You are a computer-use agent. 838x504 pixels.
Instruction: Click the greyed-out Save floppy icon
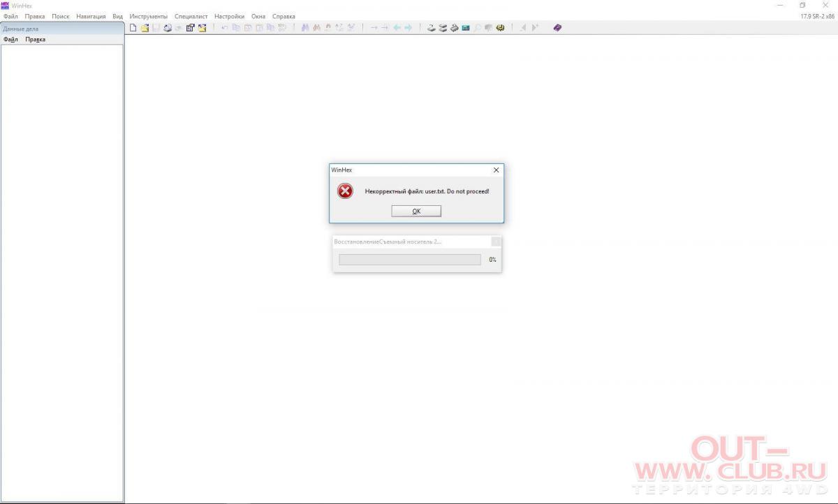156,28
